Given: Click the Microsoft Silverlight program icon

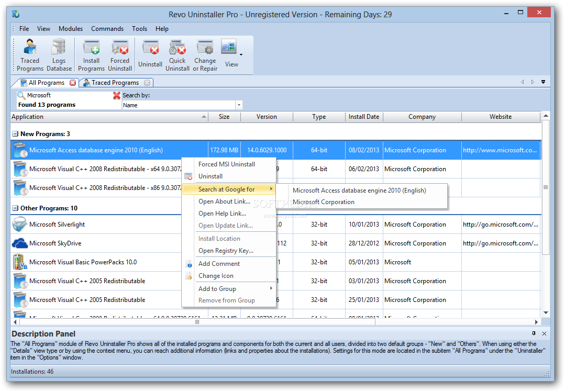Looking at the screenshot, I should 19,224.
